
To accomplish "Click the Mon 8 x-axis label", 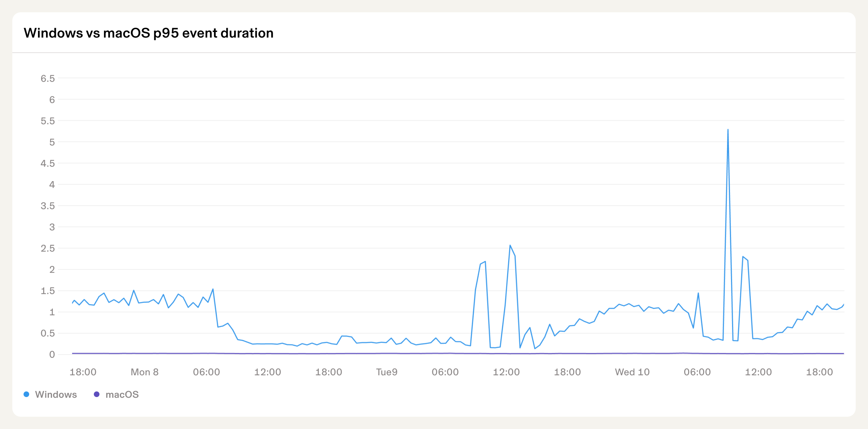I will [144, 372].
